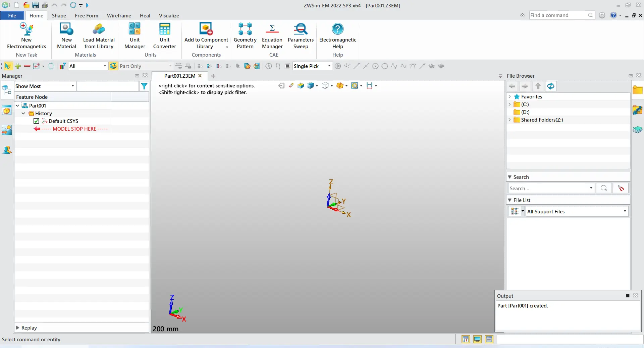
Task: Select the assembly manager cube icon
Action: (x=7, y=110)
